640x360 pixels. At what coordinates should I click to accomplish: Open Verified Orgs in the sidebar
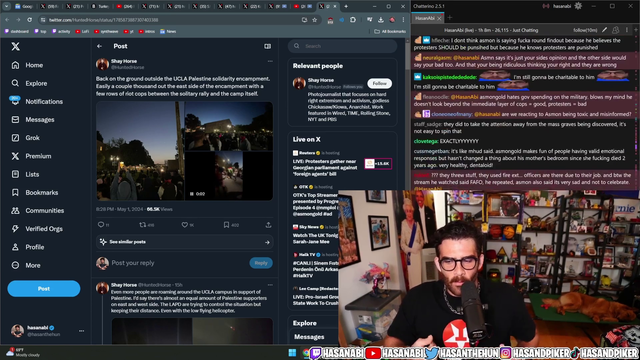37,229
